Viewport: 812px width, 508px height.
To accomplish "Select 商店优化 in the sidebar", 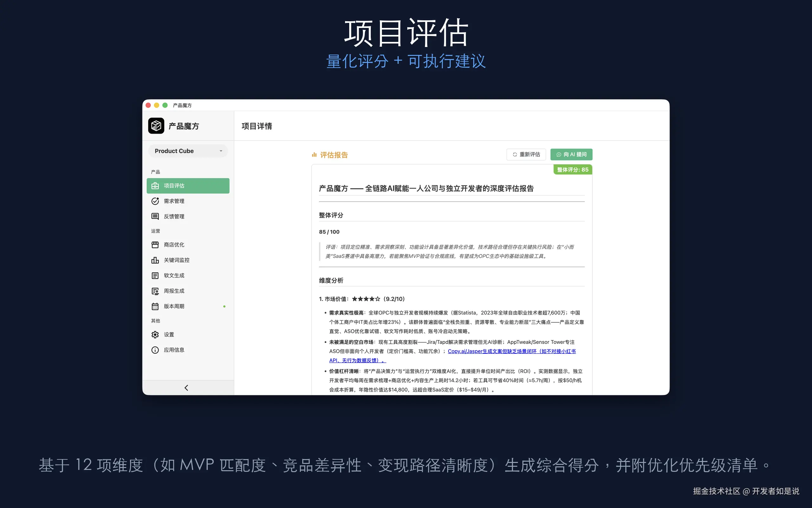I will coord(188,244).
